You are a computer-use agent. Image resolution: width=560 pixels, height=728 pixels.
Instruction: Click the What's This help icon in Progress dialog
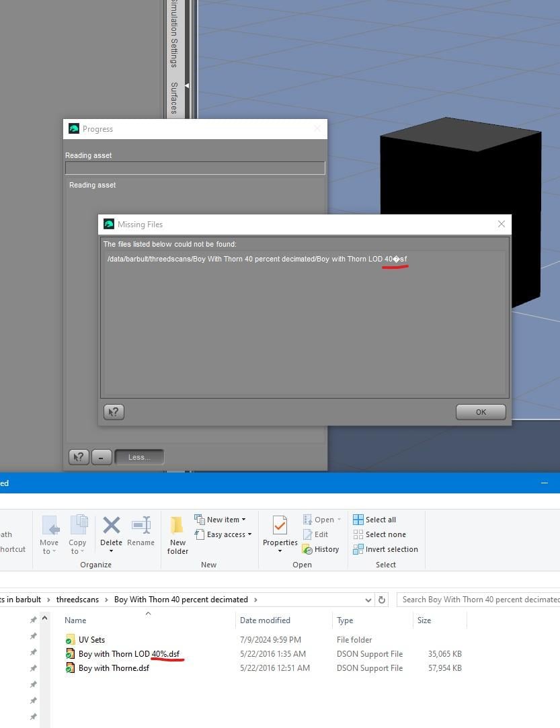point(79,457)
